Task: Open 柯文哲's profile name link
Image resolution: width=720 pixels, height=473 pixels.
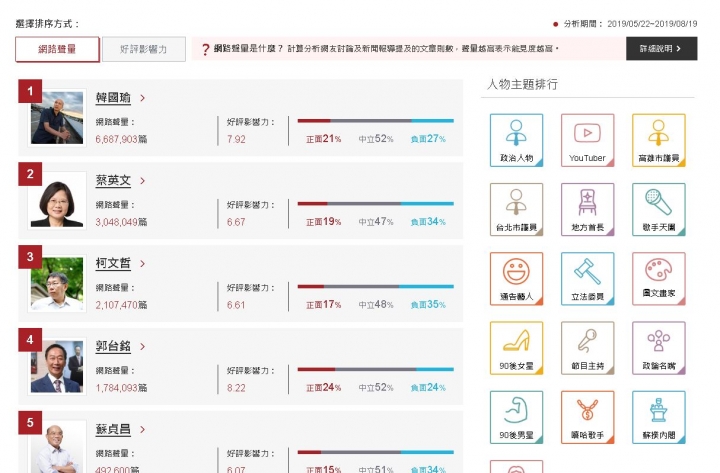Action: pos(113,263)
